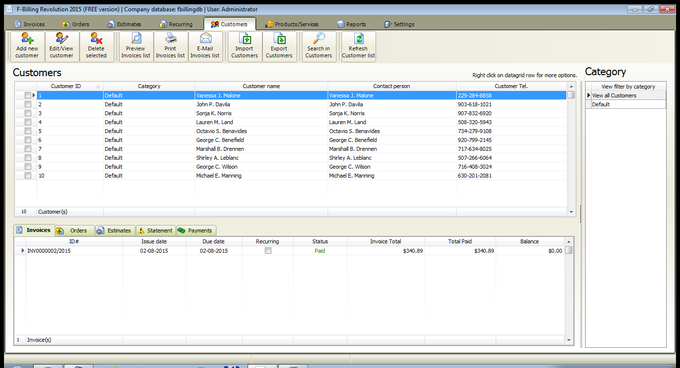The height and width of the screenshot is (368, 680).
Task: Click the Category column header
Action: tap(149, 86)
